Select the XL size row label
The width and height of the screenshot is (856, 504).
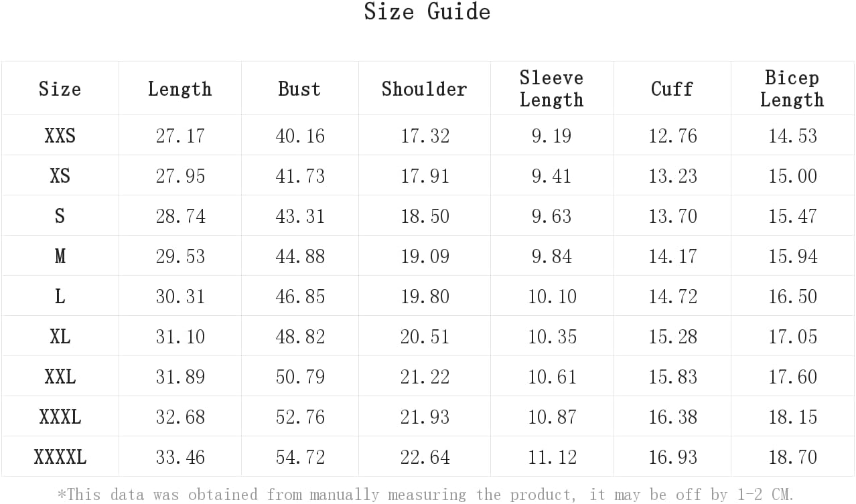coord(60,337)
